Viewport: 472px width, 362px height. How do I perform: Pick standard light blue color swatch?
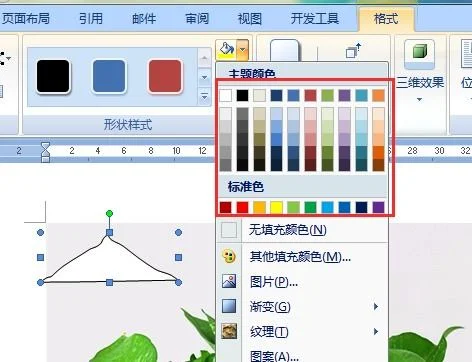coord(328,207)
